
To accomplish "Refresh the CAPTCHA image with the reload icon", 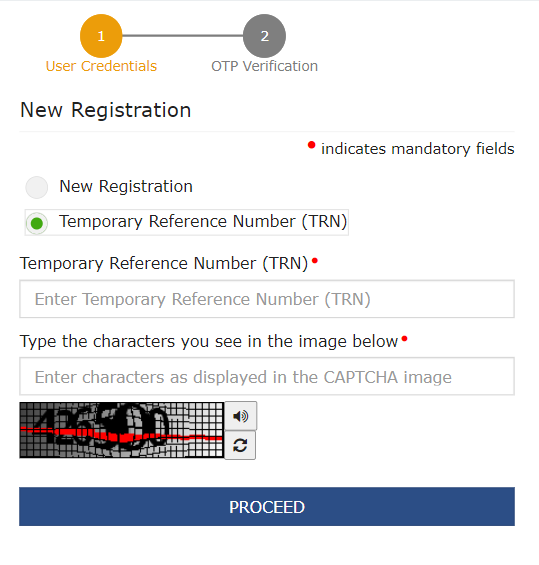I will pyautogui.click(x=240, y=445).
